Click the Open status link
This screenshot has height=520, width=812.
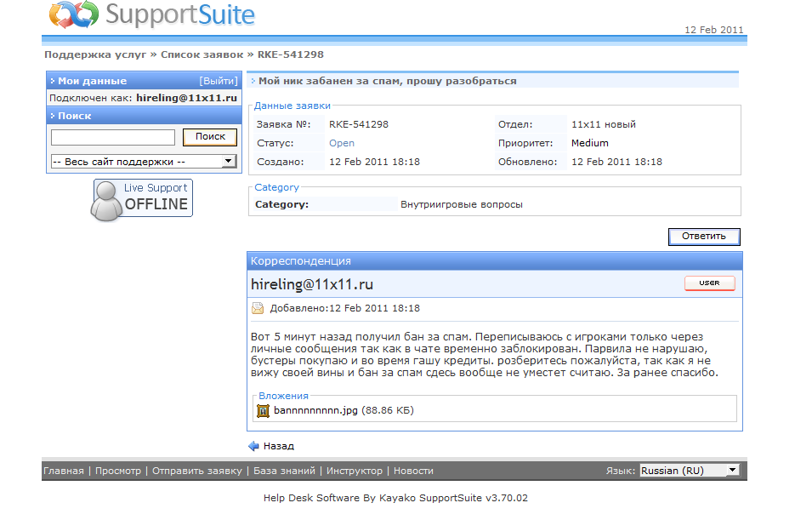342,143
